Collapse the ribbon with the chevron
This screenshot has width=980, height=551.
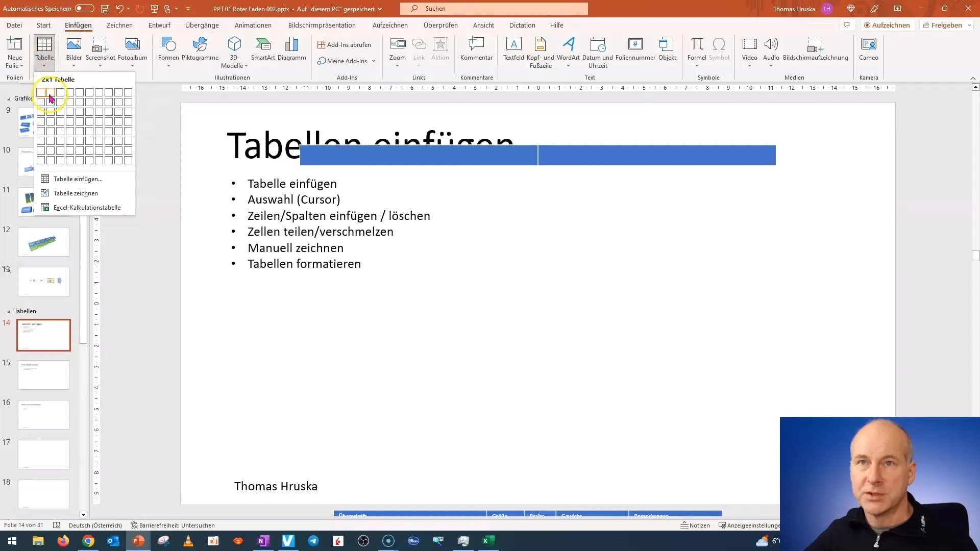[973, 78]
